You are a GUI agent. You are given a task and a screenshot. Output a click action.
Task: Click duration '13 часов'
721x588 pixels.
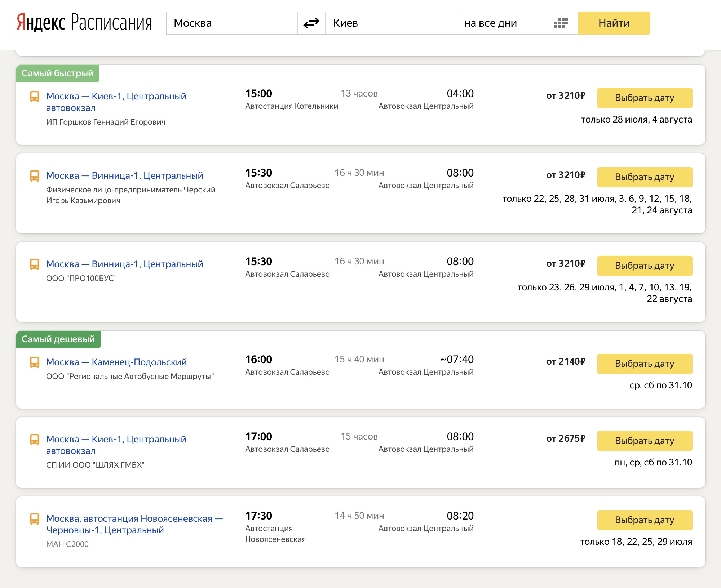point(359,94)
